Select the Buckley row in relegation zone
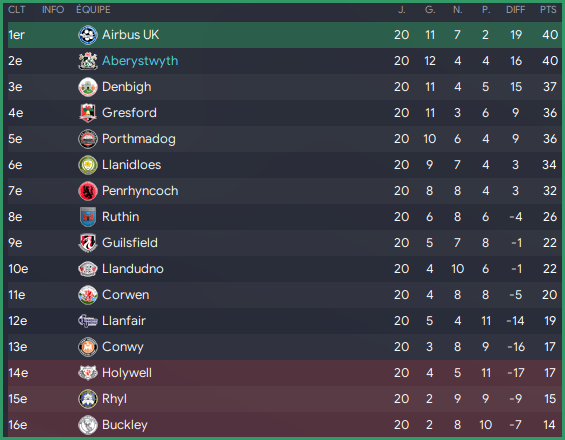Screen dimensions: 565x440 (x=284, y=425)
